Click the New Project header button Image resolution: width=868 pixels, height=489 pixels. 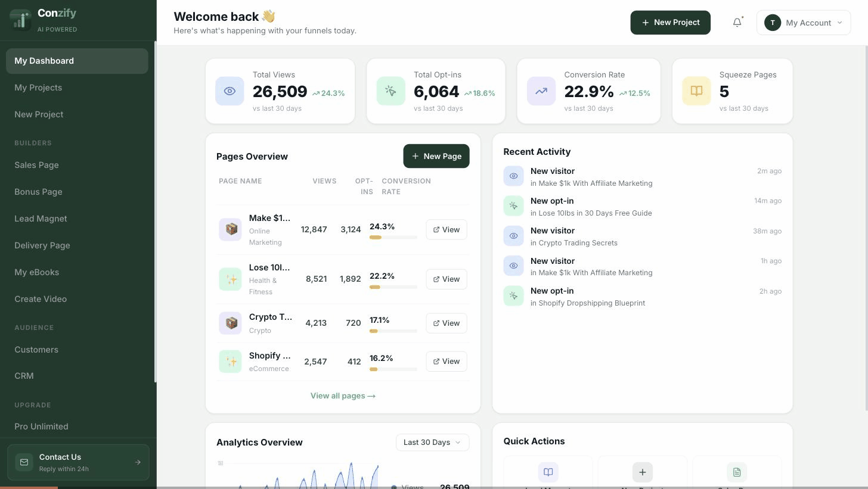670,23
